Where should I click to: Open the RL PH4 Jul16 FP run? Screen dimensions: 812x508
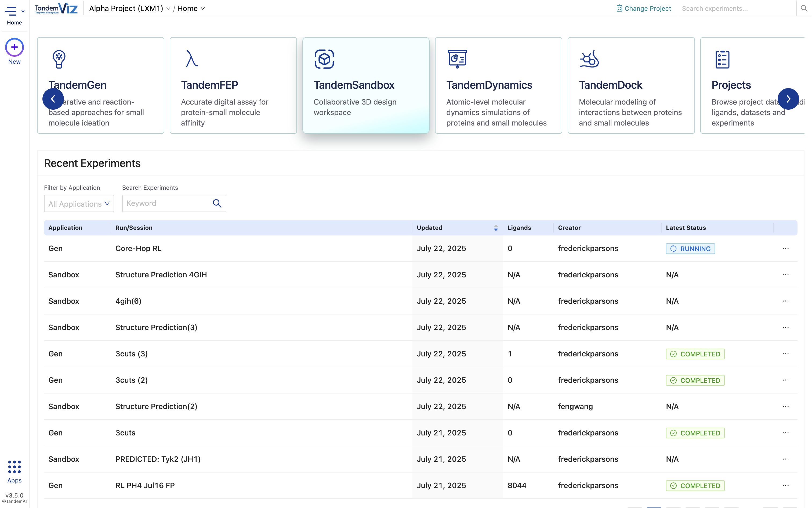point(145,485)
